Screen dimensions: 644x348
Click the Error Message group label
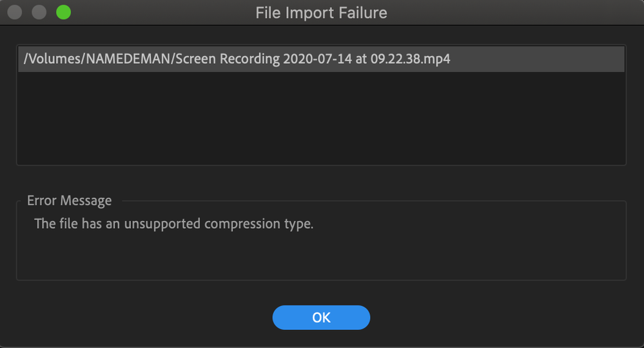coord(69,200)
